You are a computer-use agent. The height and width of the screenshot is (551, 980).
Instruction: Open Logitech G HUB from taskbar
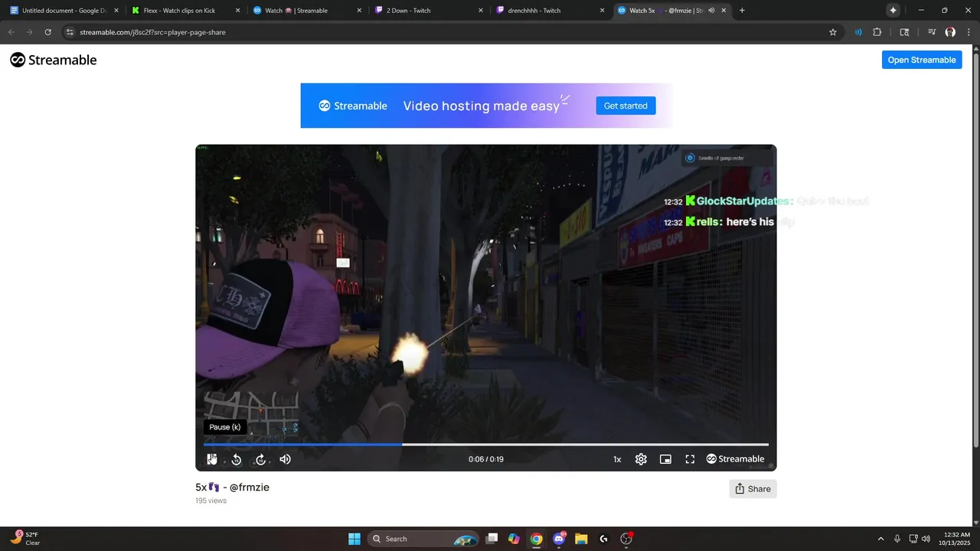pyautogui.click(x=604, y=539)
